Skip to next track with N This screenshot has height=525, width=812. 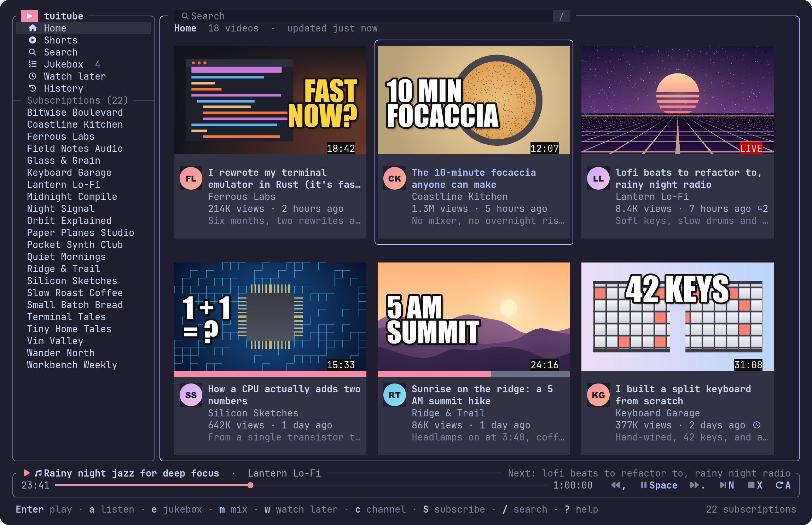727,485
